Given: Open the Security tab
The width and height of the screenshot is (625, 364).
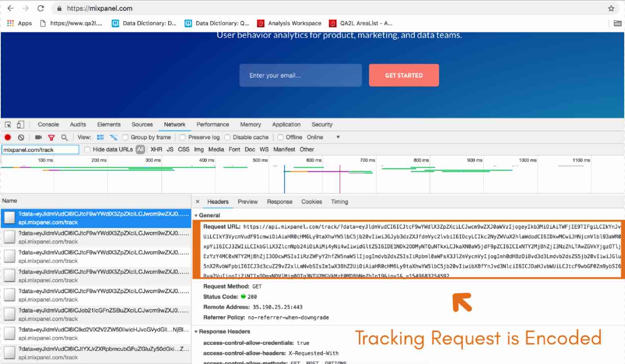Looking at the screenshot, I should coord(322,125).
